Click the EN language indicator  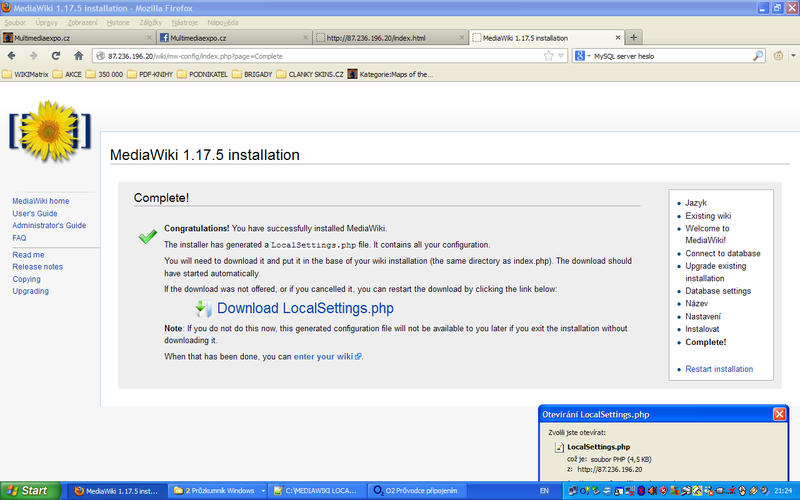(544, 491)
